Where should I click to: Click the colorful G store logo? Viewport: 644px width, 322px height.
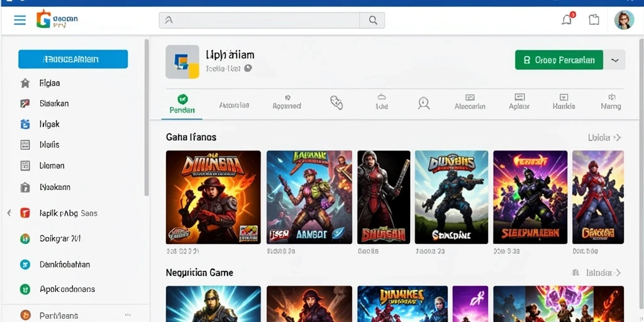(x=43, y=19)
